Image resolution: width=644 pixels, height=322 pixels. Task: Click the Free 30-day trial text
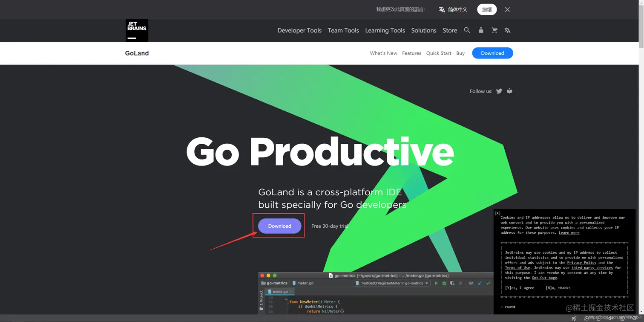(330, 226)
